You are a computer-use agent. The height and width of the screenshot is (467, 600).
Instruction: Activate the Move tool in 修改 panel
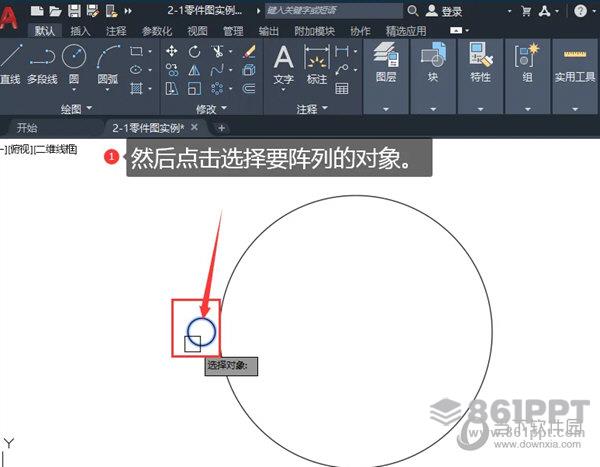pos(171,51)
